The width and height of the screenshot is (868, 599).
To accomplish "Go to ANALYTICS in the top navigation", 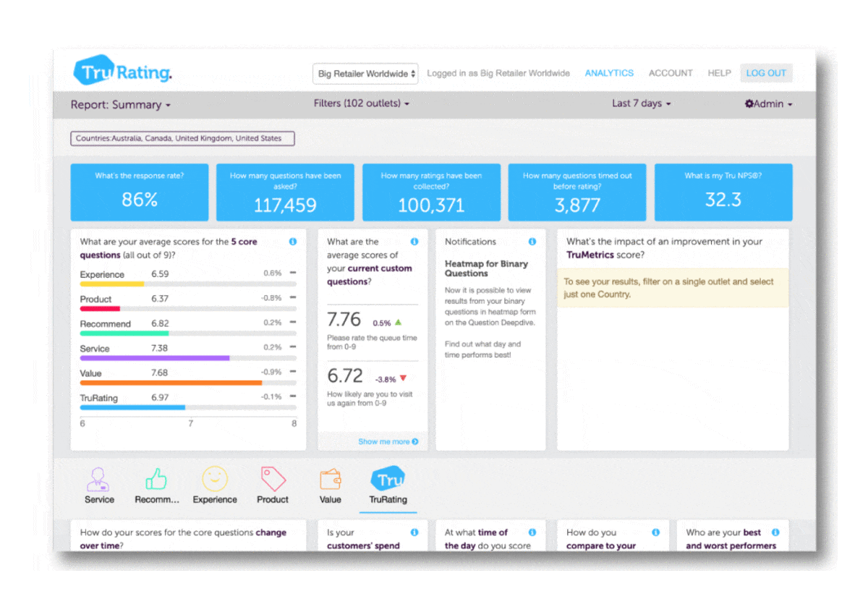I will tap(609, 73).
